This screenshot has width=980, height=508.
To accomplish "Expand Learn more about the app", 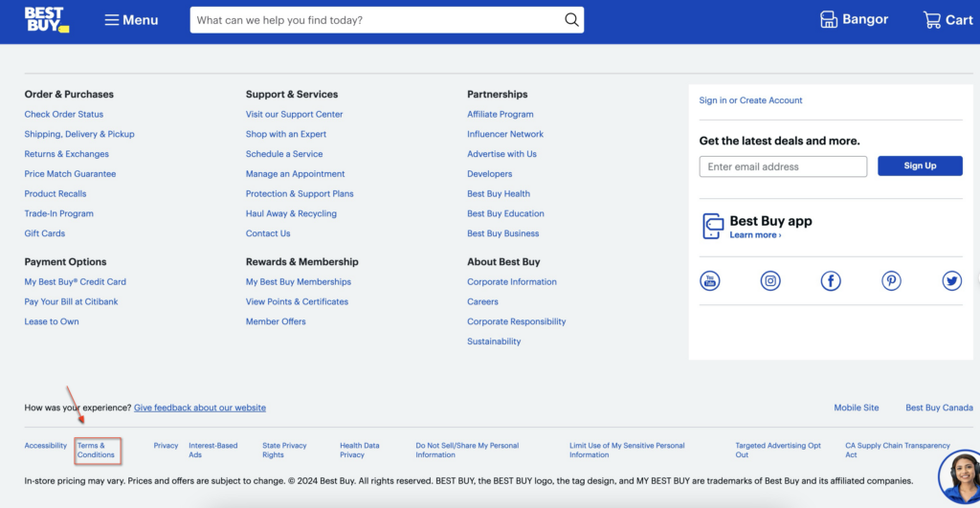I will point(755,235).
